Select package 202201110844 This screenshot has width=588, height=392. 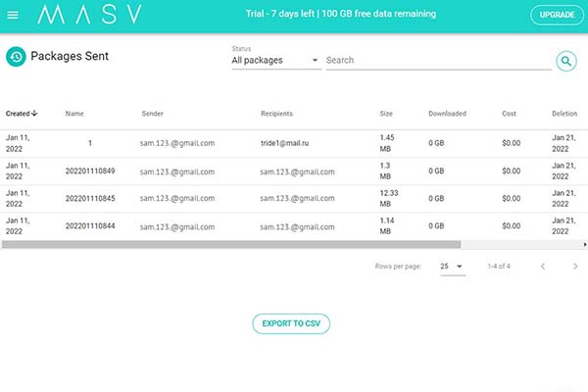click(90, 225)
